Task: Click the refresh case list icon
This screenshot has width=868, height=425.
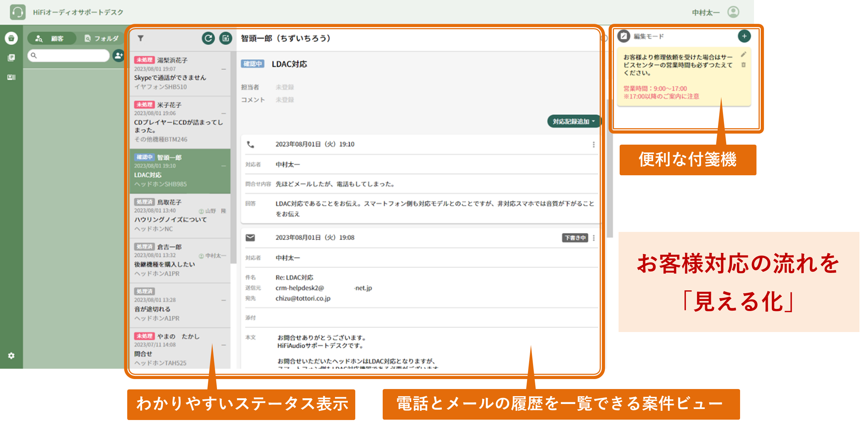Action: coord(208,38)
